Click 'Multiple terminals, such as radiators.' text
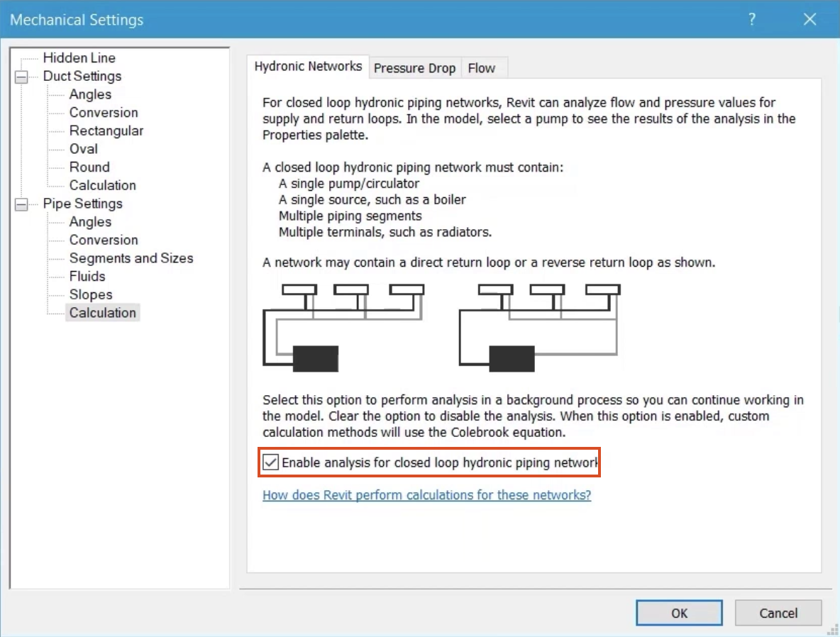Viewport: 840px width, 637px height. 385,232
